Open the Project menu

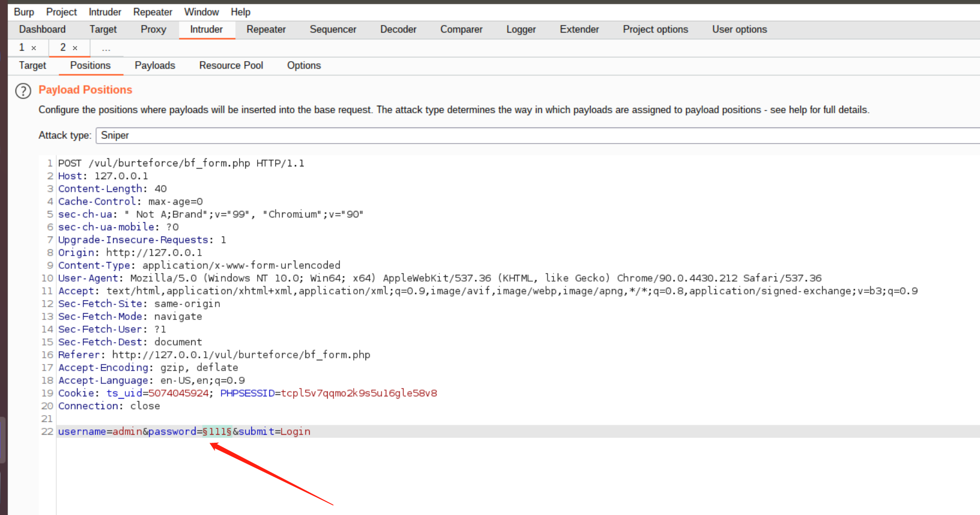point(62,12)
